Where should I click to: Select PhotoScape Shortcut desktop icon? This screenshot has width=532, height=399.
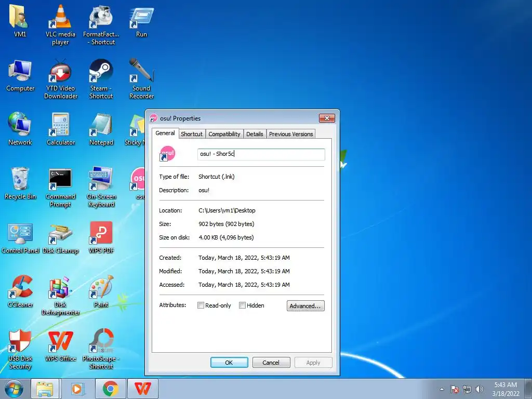pyautogui.click(x=101, y=349)
